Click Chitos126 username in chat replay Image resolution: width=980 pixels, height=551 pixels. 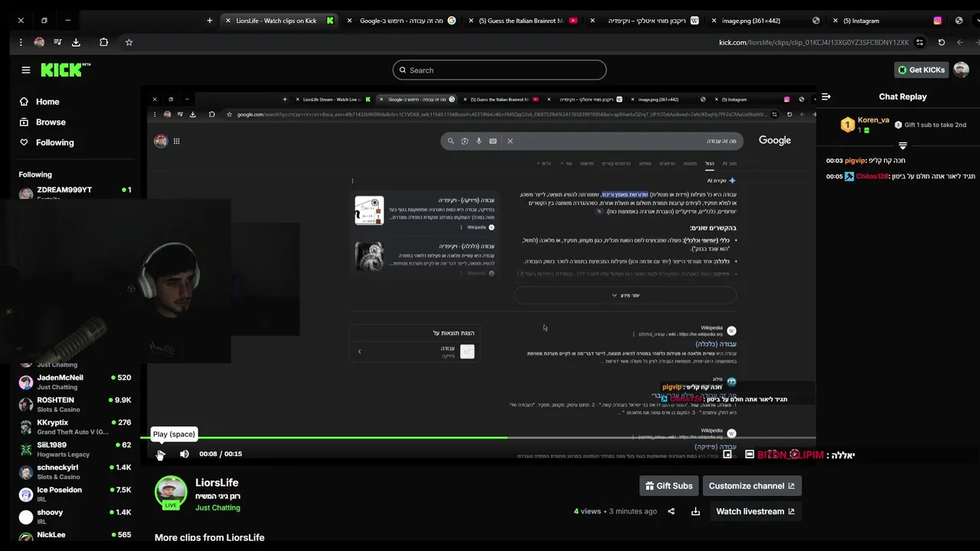871,176
